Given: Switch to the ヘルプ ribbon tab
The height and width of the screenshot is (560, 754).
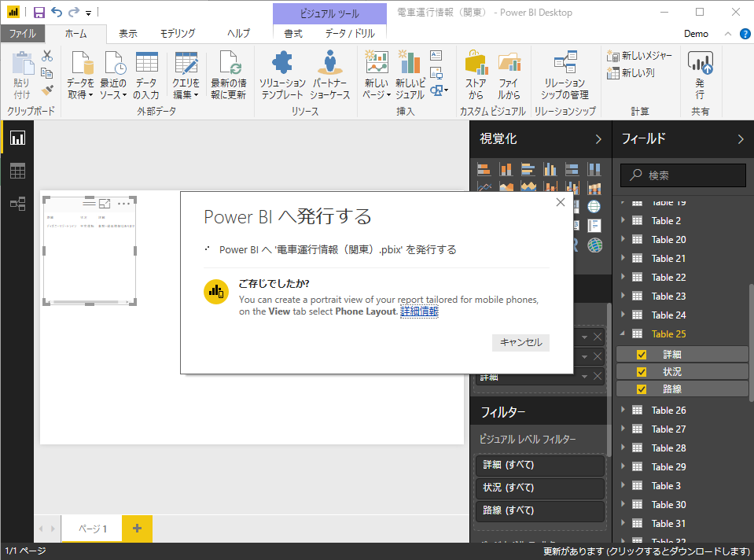Looking at the screenshot, I should [238, 33].
